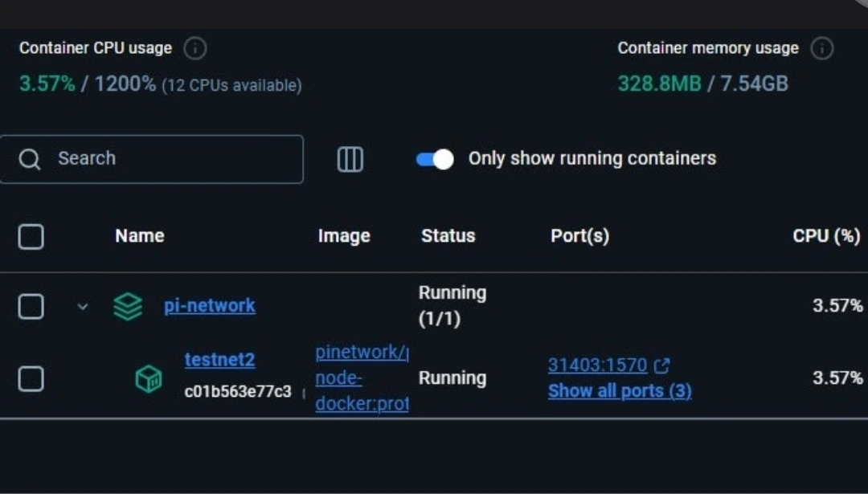Image resolution: width=868 pixels, height=494 pixels.
Task: Click the pi-network stack icon
Action: click(128, 306)
